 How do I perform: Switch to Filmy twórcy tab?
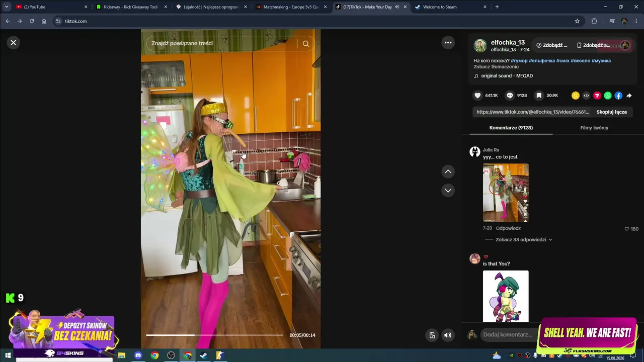click(x=594, y=128)
